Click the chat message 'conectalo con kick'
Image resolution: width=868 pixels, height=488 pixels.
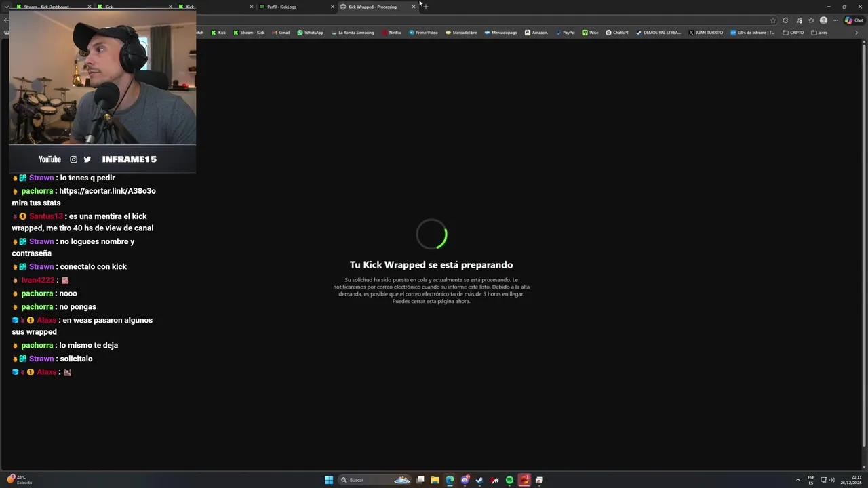(x=93, y=266)
